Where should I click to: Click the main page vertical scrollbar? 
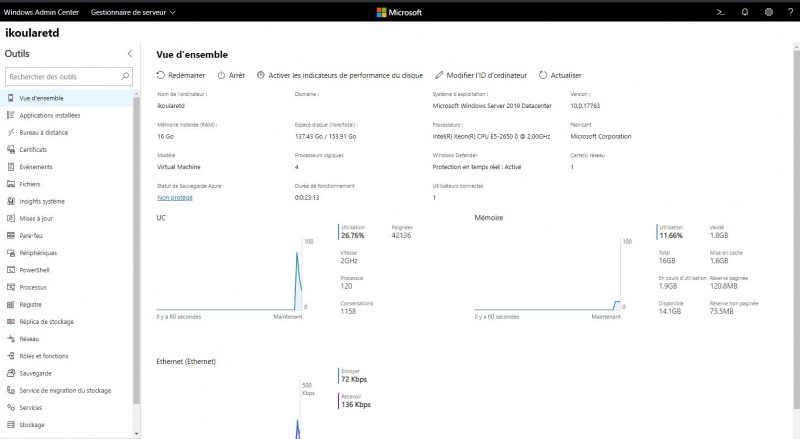796,230
